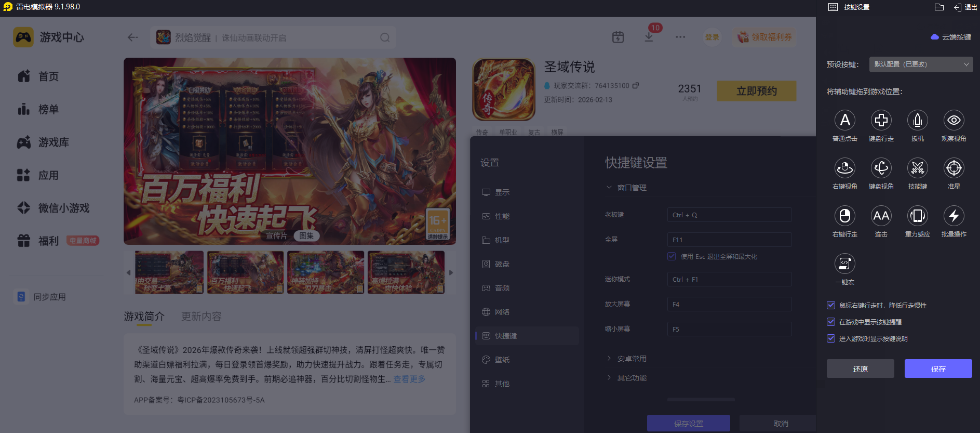Select the 一键宏 macro key icon
Viewport: 980px width, 433px height.
tap(845, 264)
